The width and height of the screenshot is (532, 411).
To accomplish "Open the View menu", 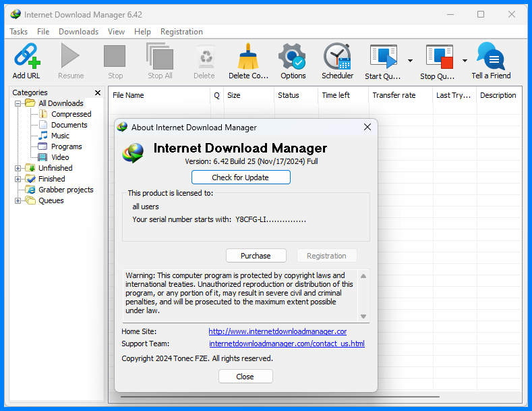I will (116, 32).
